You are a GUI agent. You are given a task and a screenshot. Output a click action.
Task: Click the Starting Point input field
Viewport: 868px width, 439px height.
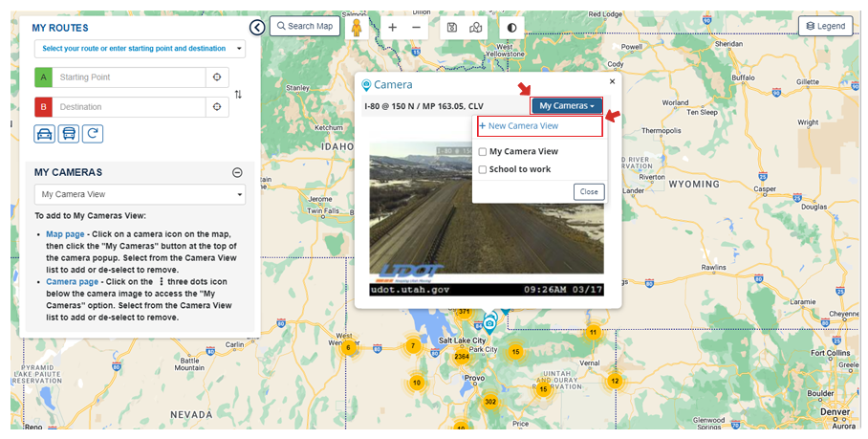[x=129, y=77]
